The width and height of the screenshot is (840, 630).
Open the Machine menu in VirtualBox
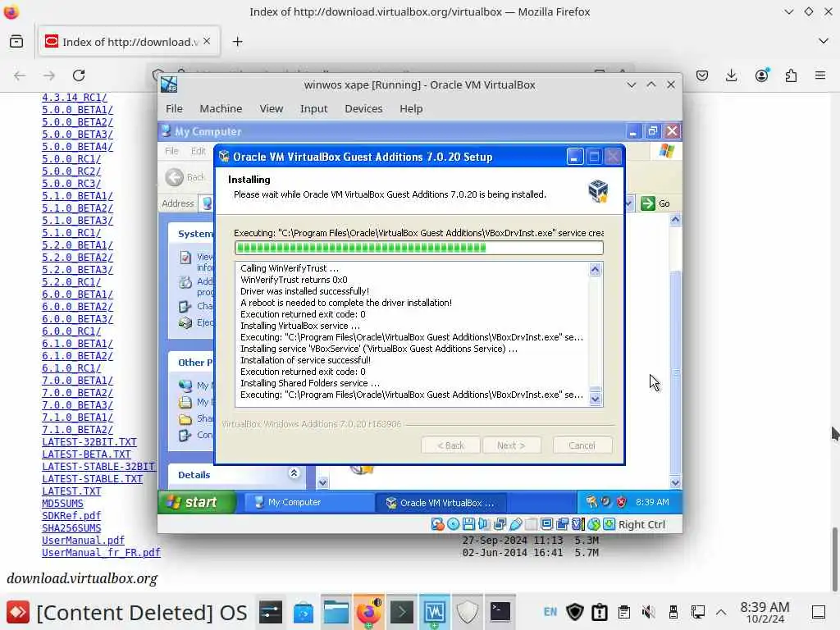(x=221, y=109)
